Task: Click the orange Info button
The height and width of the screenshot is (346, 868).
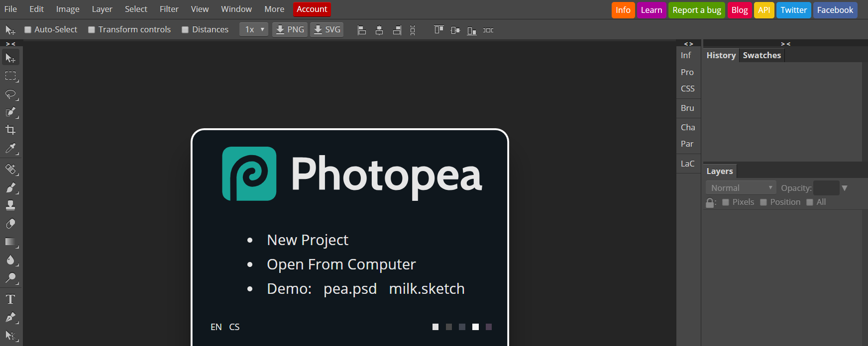Action: 623,10
